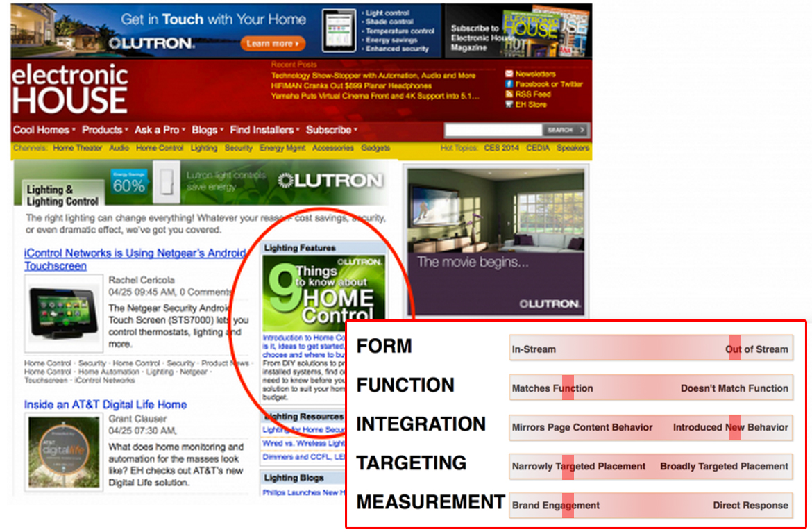Click the Targeting slider marker near Narrowly Targeted
Screen dimensions: 812x532
pyautogui.click(x=568, y=466)
